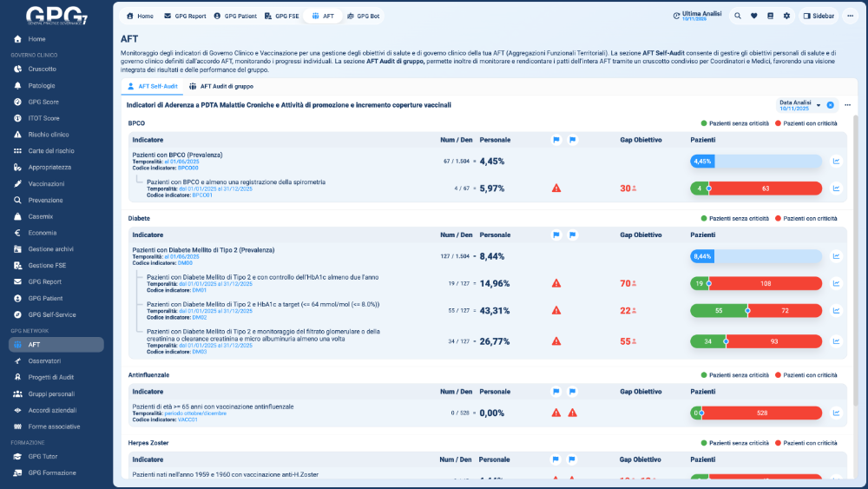
Task: Click warning triangle on the DM02 HbA1c target row
Action: (556, 310)
